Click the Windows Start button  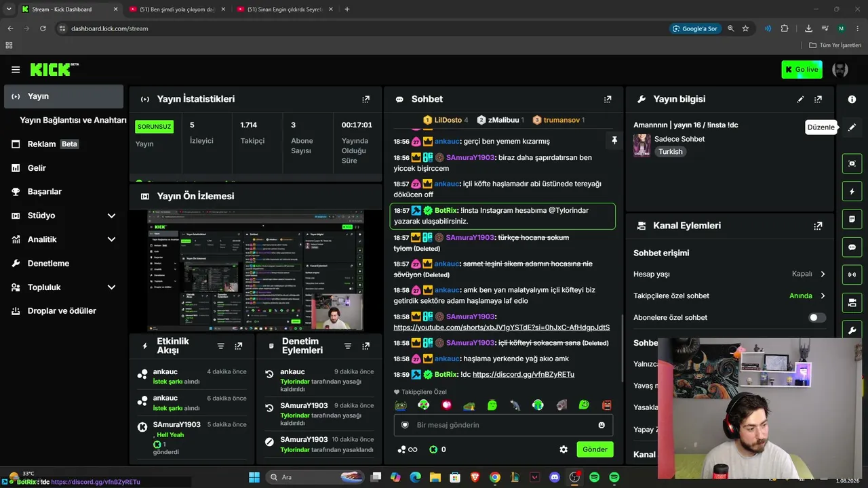pyautogui.click(x=254, y=477)
